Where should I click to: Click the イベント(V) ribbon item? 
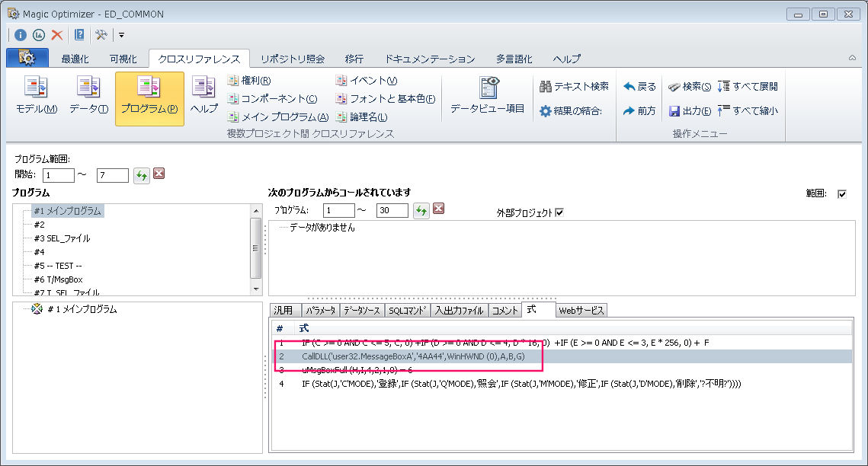click(x=367, y=81)
